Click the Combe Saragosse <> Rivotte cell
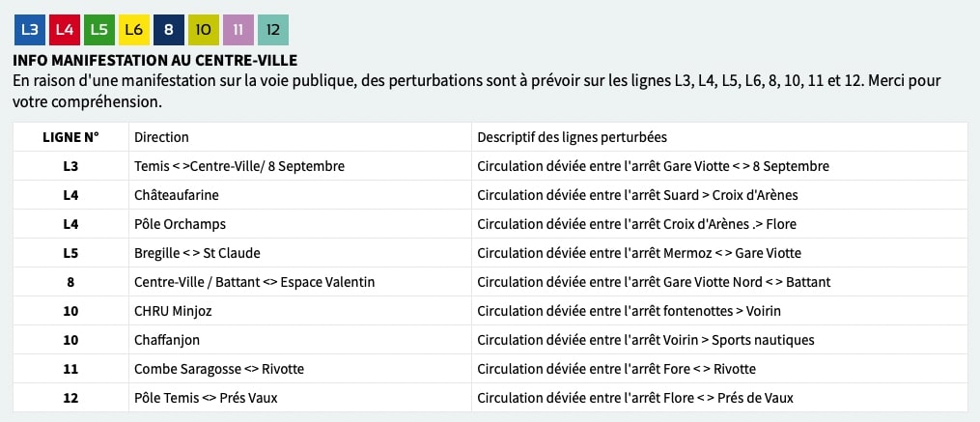 tap(300, 369)
